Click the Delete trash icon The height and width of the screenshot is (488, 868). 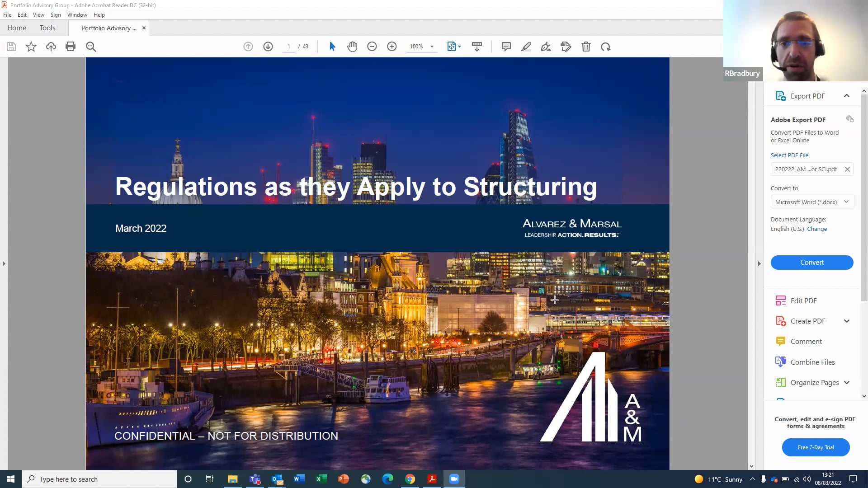coord(586,47)
